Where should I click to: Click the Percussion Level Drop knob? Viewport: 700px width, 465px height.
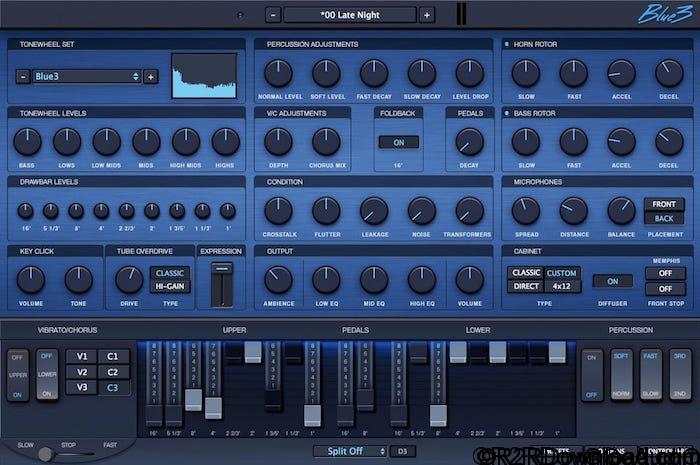pyautogui.click(x=469, y=73)
